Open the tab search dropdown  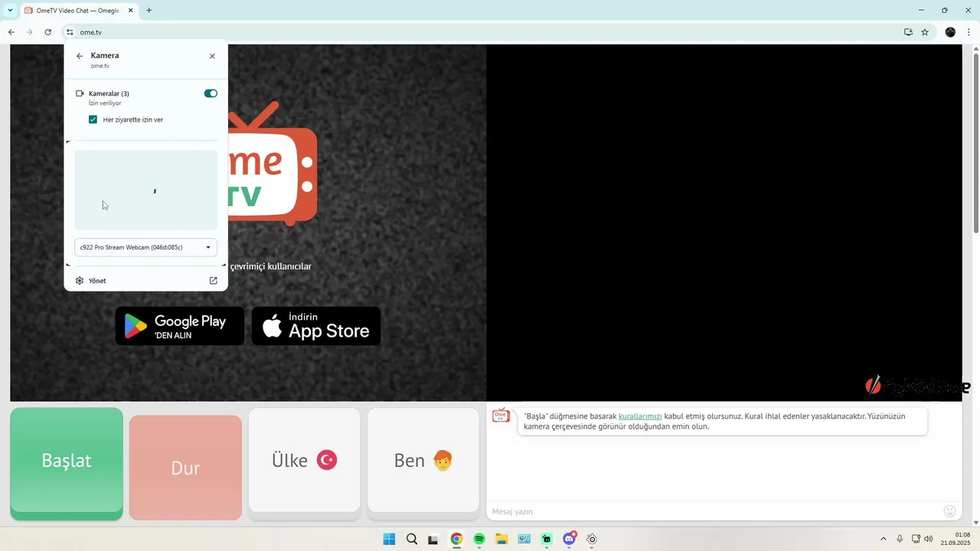(x=10, y=11)
